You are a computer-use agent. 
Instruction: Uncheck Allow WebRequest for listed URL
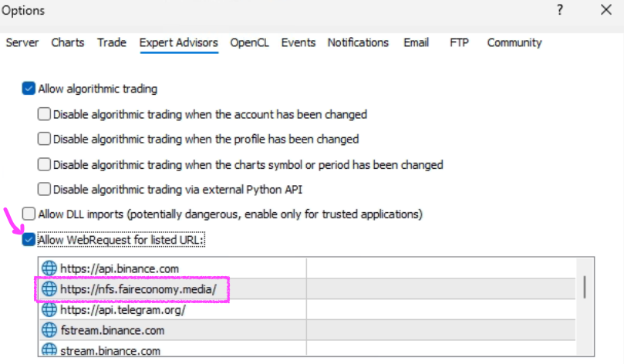click(x=29, y=240)
